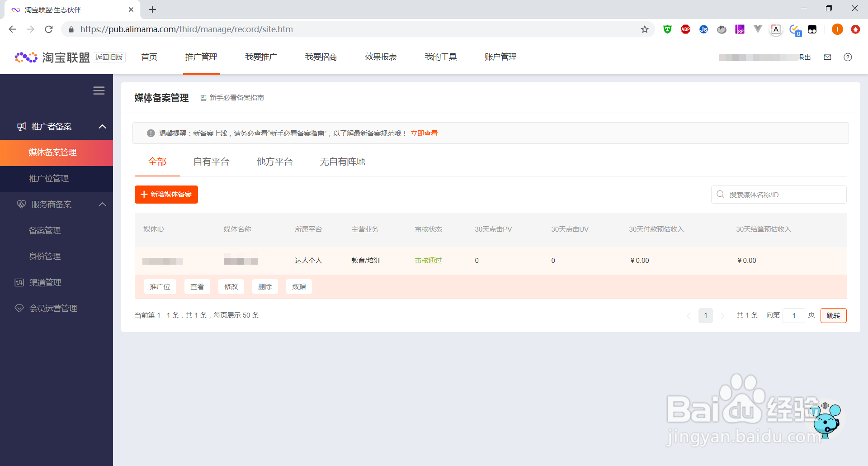Click the hamburger menu atop the sidebar

click(99, 90)
